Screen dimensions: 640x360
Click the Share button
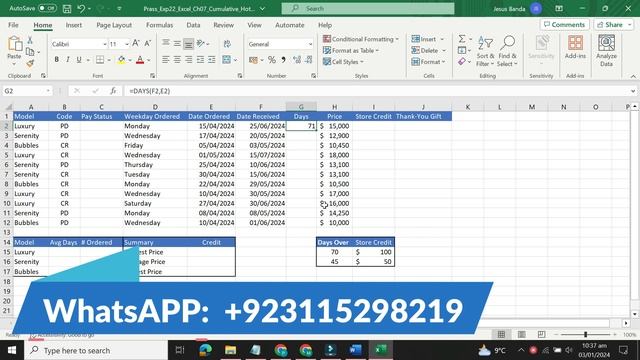coord(610,24)
